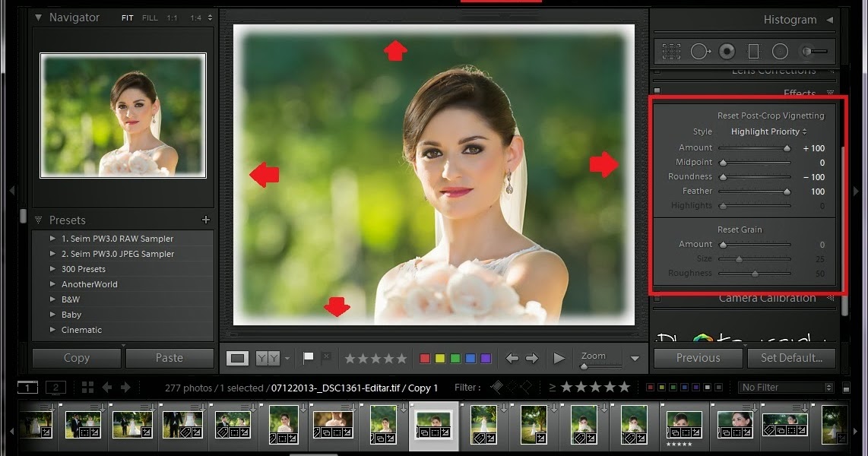Set Navigator zoom to 1:1

click(x=173, y=17)
